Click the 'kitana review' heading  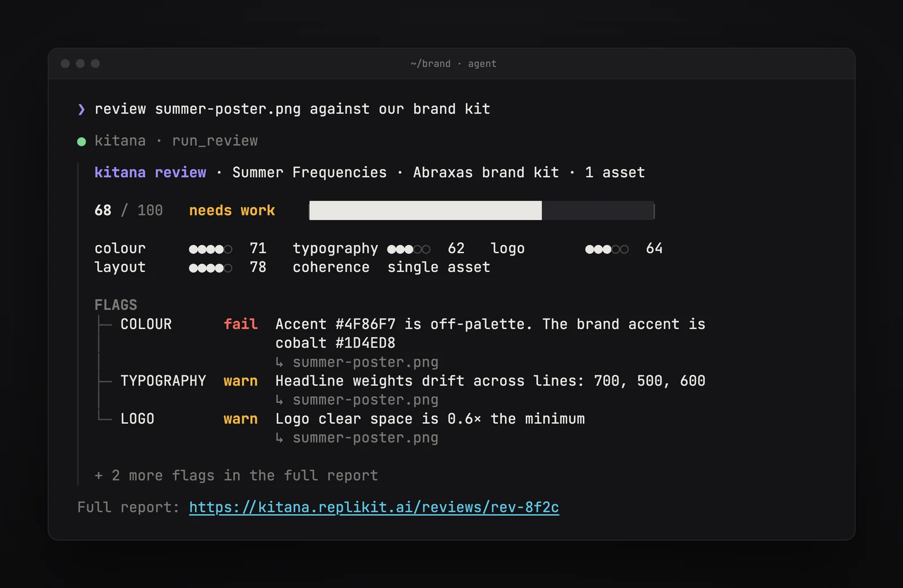150,172
